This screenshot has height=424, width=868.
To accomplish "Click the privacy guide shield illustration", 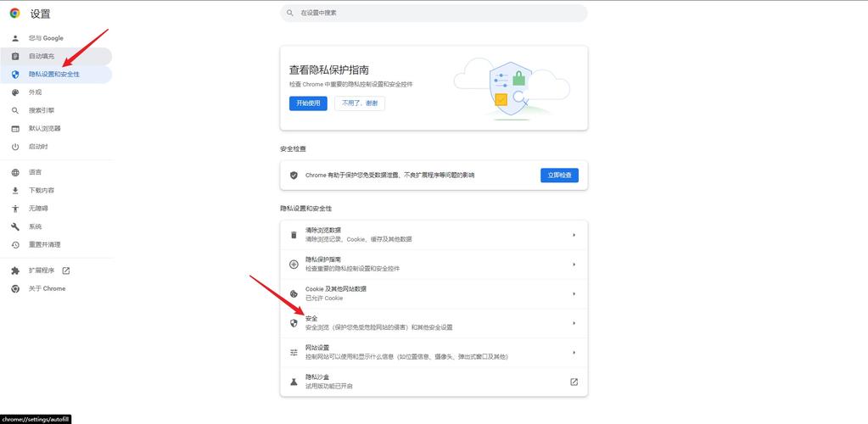I will point(511,88).
